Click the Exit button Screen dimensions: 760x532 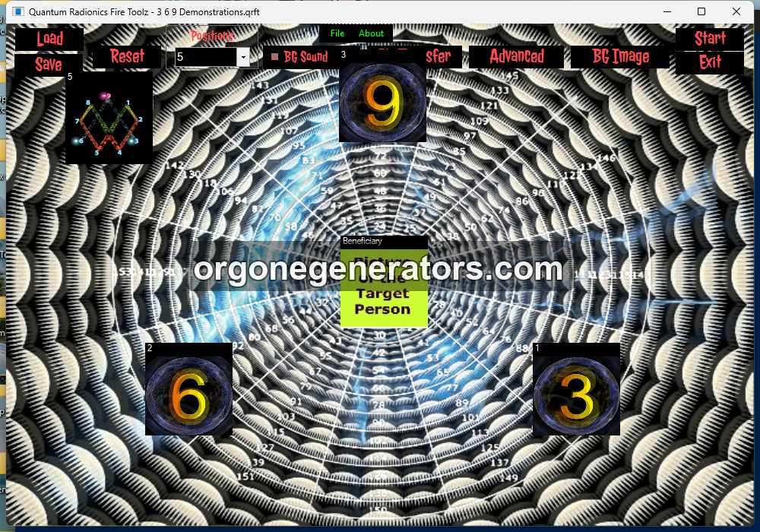710,62
